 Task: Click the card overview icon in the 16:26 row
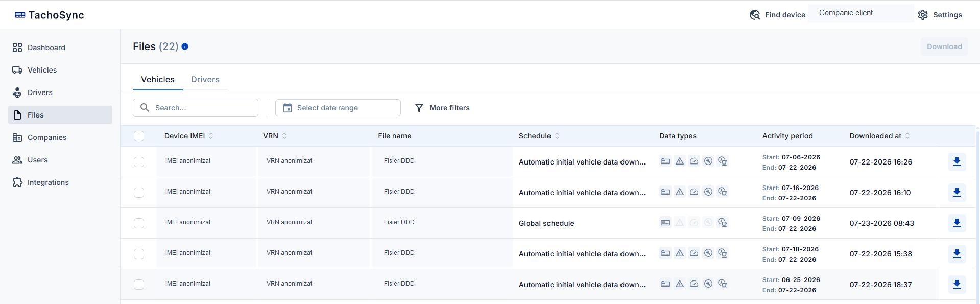click(665, 161)
